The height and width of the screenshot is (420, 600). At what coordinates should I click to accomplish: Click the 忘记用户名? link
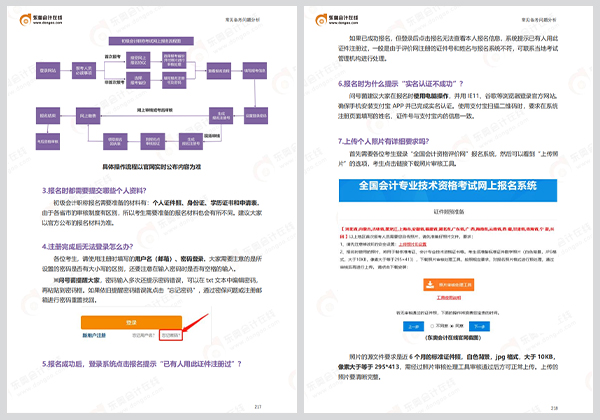(143, 335)
